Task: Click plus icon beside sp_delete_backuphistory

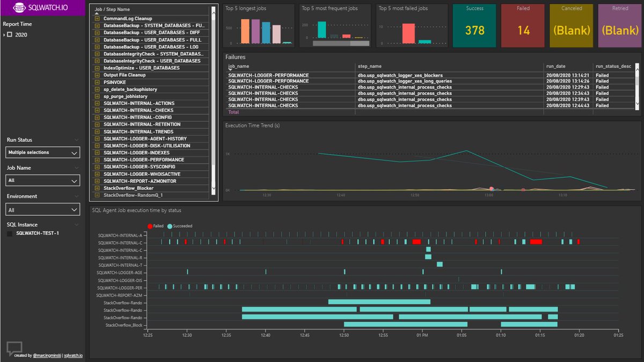Action: point(97,89)
